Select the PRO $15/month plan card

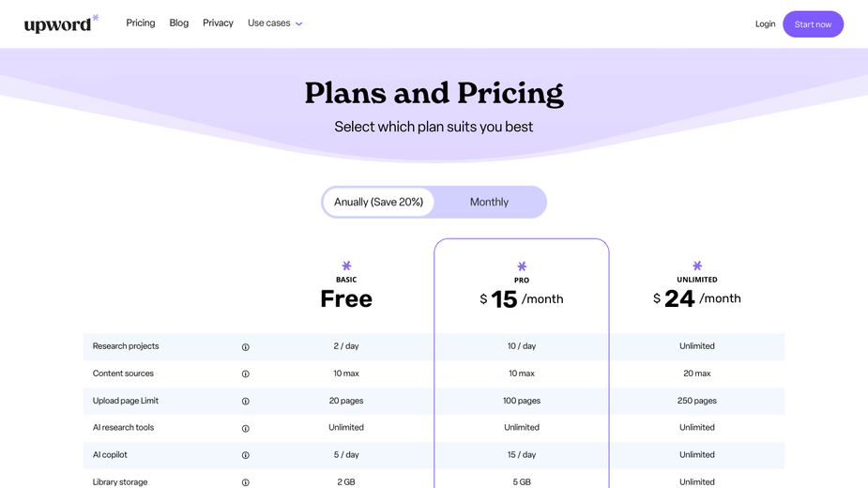pyautogui.click(x=522, y=363)
